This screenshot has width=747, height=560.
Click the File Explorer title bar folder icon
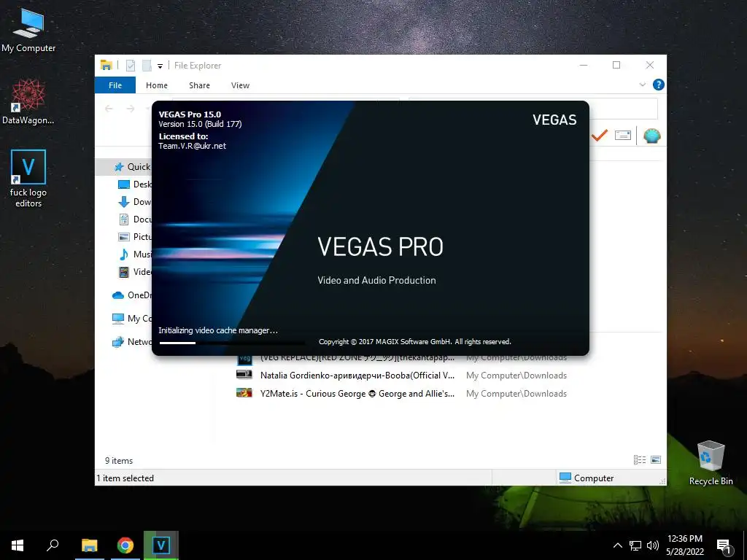107,65
